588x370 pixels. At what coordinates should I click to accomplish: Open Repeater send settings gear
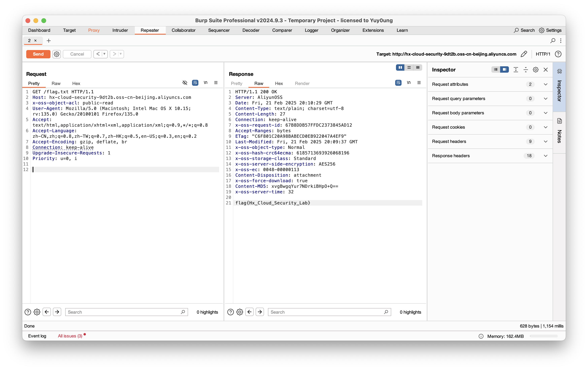(x=57, y=54)
